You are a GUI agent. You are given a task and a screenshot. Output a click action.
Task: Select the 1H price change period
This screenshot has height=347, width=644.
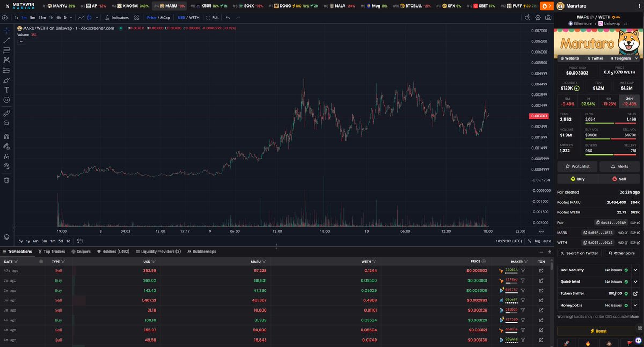(x=588, y=101)
